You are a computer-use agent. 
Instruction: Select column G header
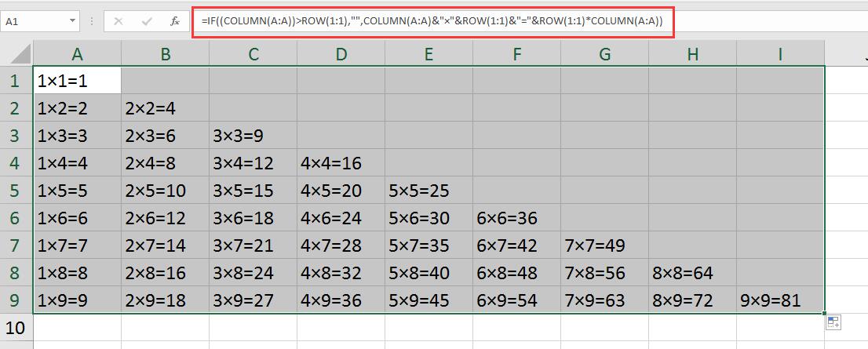coord(605,53)
